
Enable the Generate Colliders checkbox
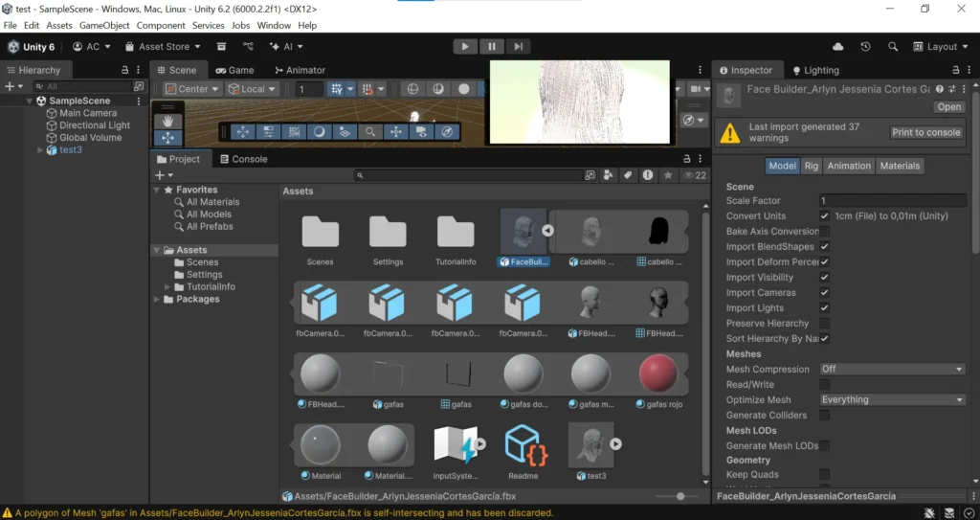825,416
